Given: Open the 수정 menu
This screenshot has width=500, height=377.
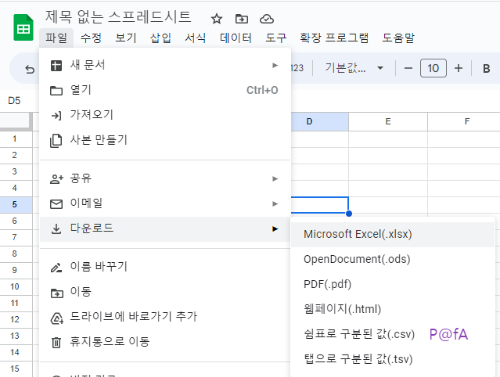Looking at the screenshot, I should (91, 38).
